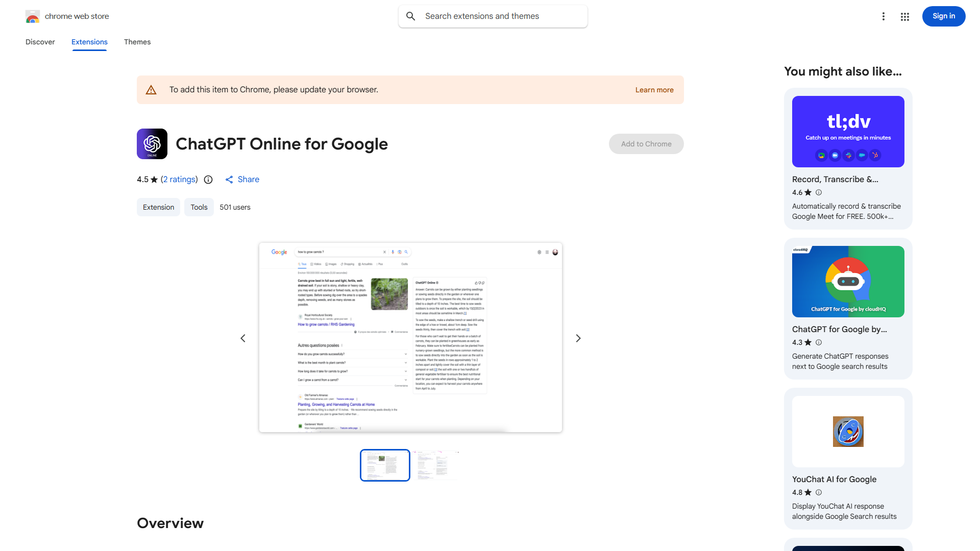Advance the screenshot carousel right arrow

(578, 338)
